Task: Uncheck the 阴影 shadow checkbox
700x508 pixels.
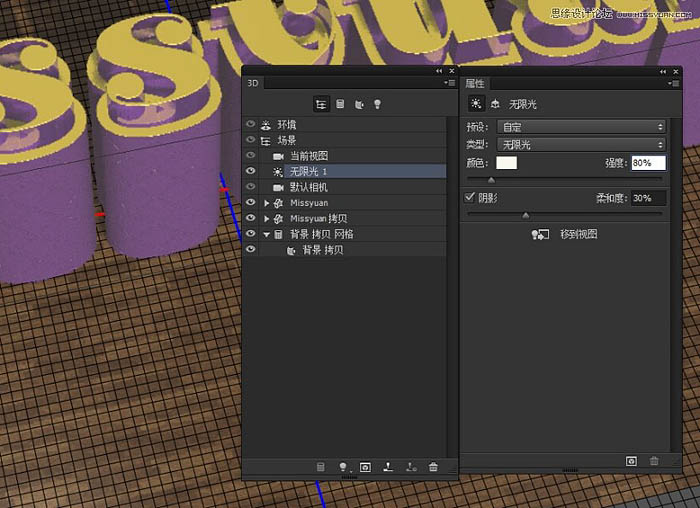Action: point(469,197)
